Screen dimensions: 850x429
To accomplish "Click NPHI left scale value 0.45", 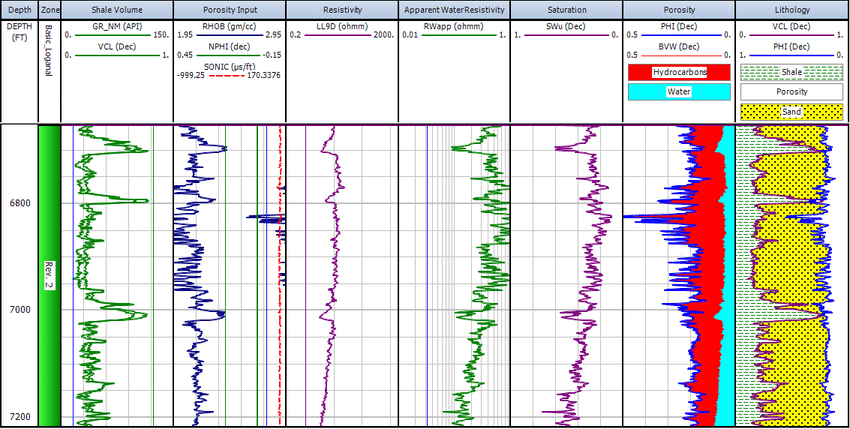I will click(x=185, y=55).
